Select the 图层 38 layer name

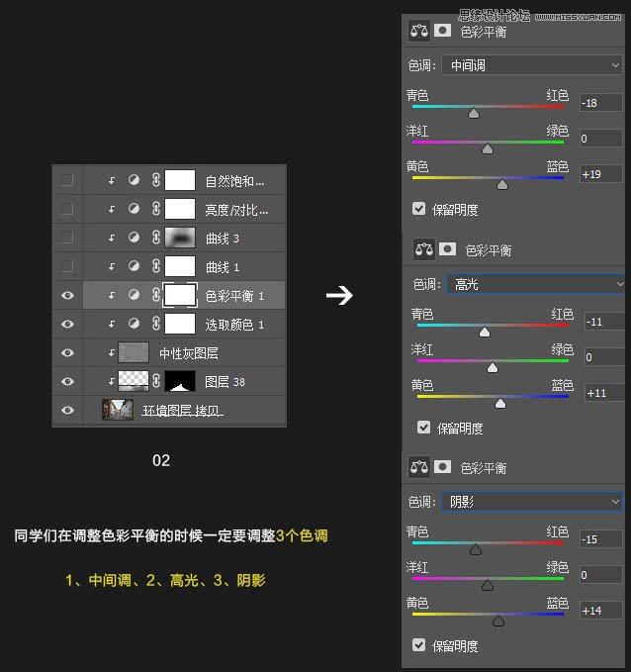click(225, 382)
